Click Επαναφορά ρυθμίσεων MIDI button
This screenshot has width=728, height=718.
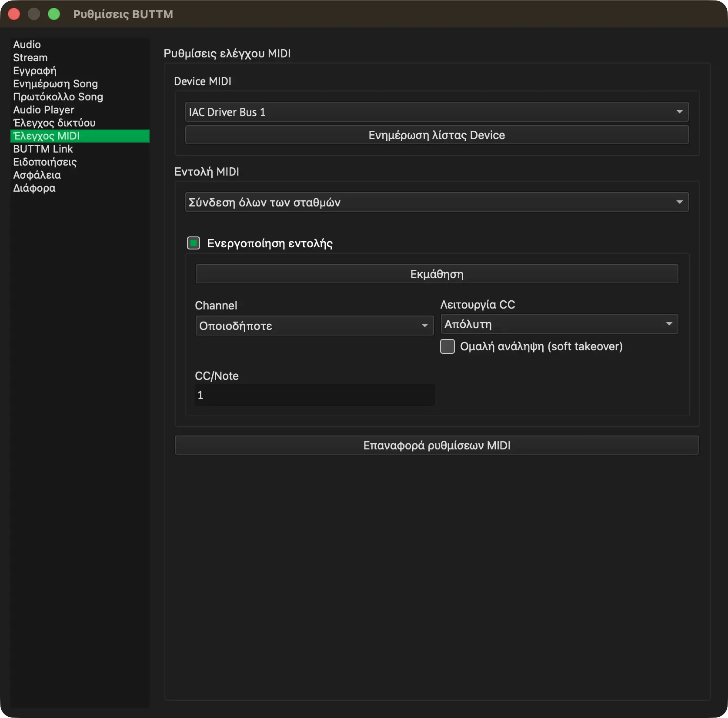(x=437, y=445)
